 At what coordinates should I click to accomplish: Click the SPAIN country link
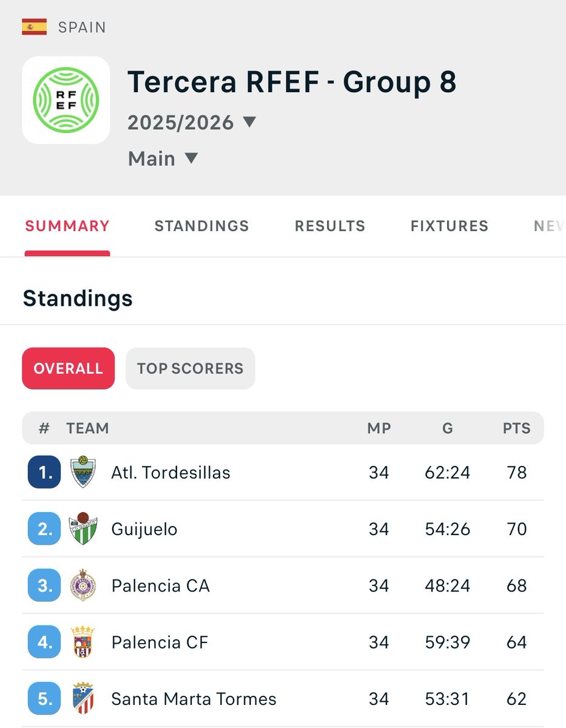click(x=82, y=27)
